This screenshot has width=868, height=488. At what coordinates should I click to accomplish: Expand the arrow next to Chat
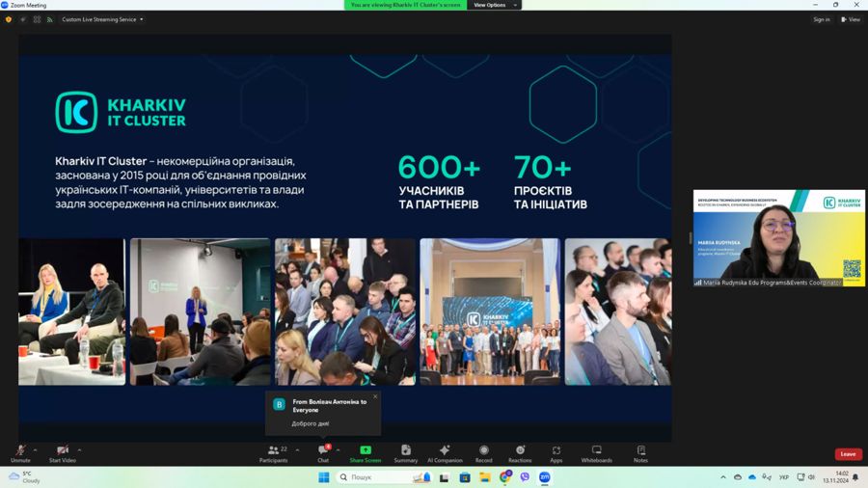pyautogui.click(x=338, y=449)
